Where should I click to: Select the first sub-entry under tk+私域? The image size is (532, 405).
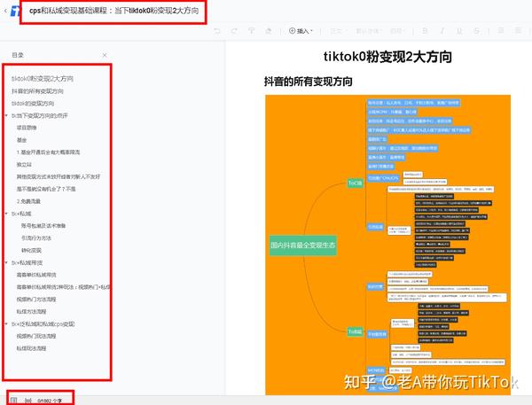tap(43, 226)
